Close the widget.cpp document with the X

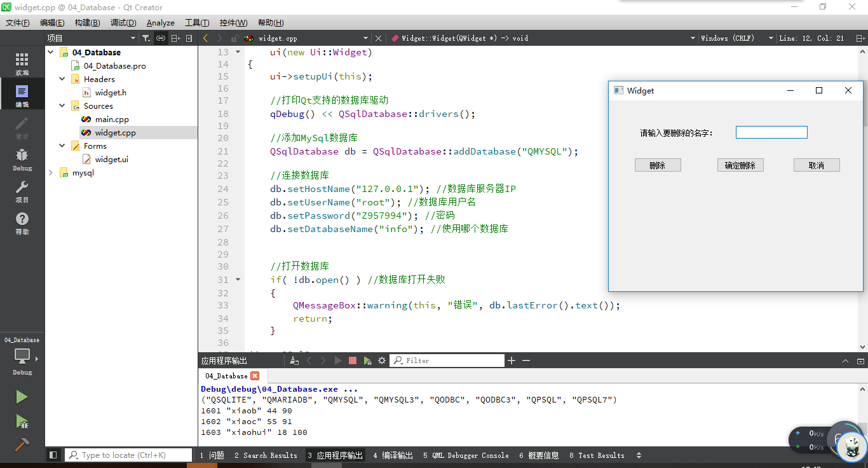tap(379, 38)
